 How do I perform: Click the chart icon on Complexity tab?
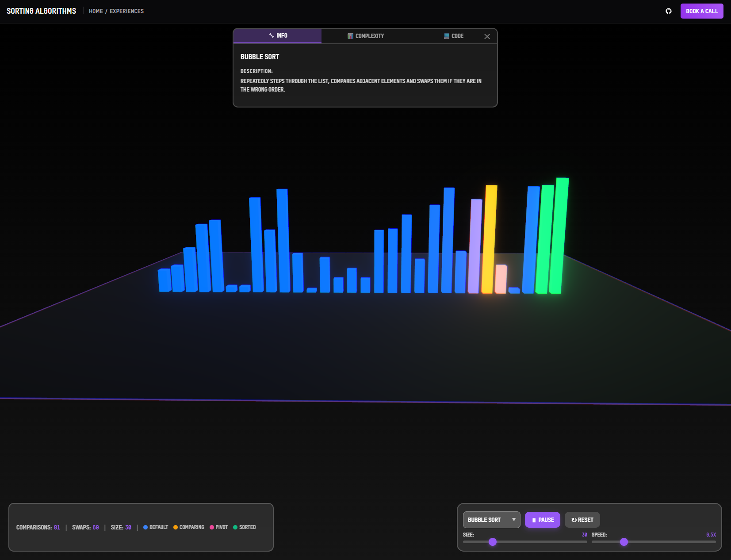pyautogui.click(x=350, y=36)
